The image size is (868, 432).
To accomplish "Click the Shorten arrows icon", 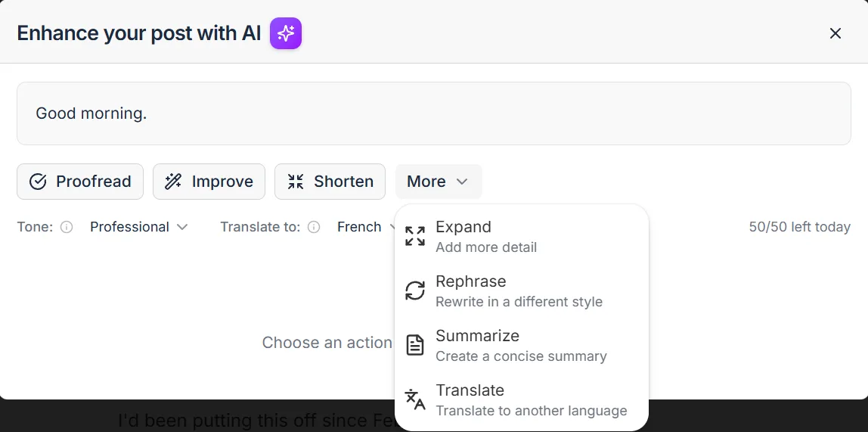I will point(296,182).
